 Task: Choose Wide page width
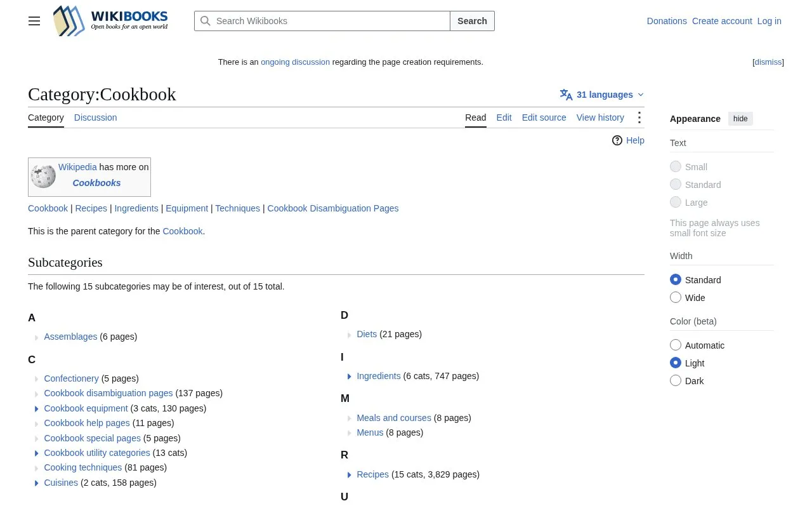[x=676, y=297]
